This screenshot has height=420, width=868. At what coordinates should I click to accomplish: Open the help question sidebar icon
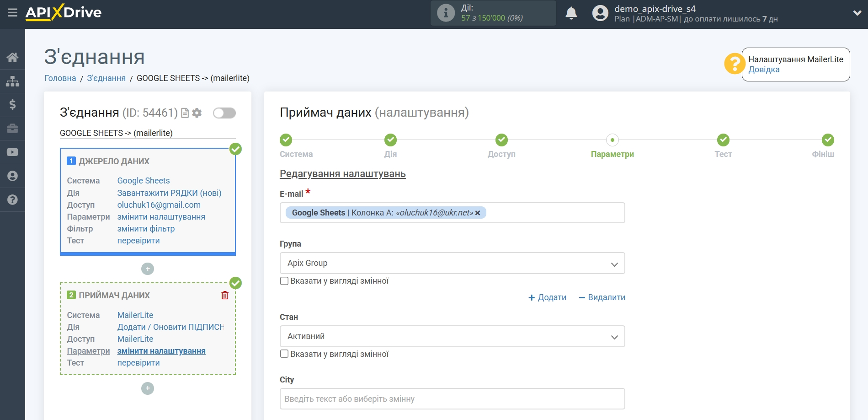(x=12, y=200)
